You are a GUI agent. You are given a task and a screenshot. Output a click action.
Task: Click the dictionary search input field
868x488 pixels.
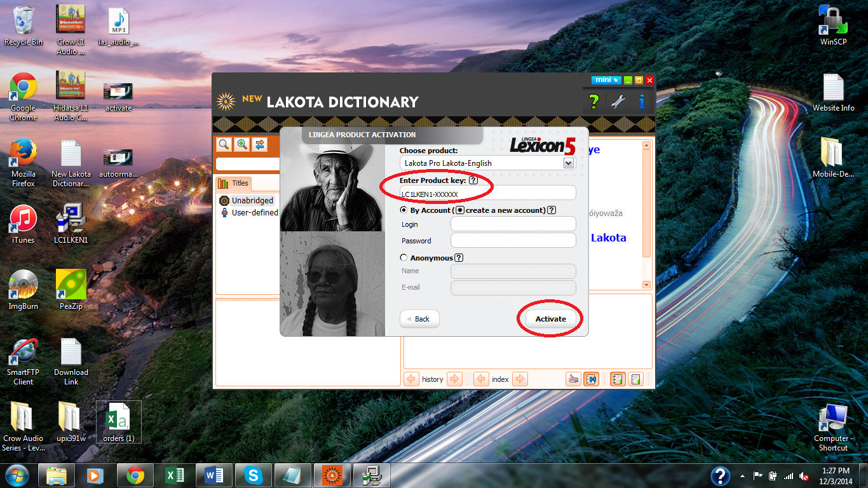point(248,164)
